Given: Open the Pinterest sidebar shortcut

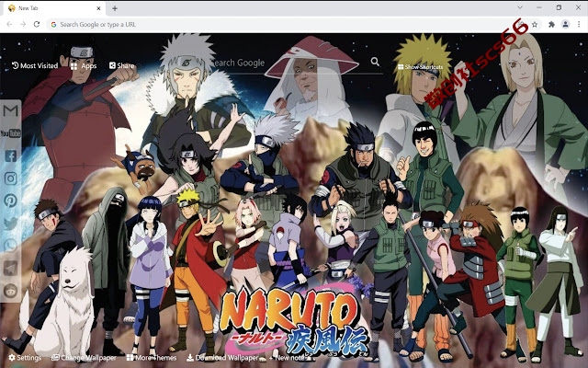Looking at the screenshot, I should click(10, 201).
